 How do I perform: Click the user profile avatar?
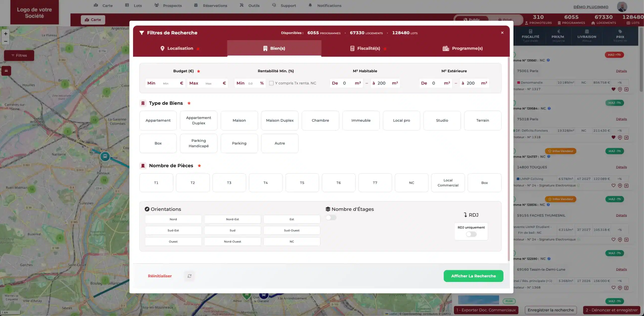622,7
